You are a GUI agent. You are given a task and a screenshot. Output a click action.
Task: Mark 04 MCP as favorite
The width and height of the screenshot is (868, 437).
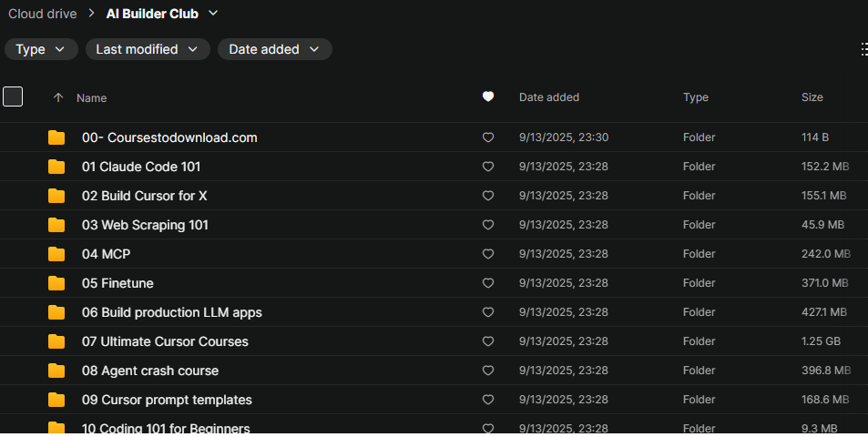[x=487, y=254]
